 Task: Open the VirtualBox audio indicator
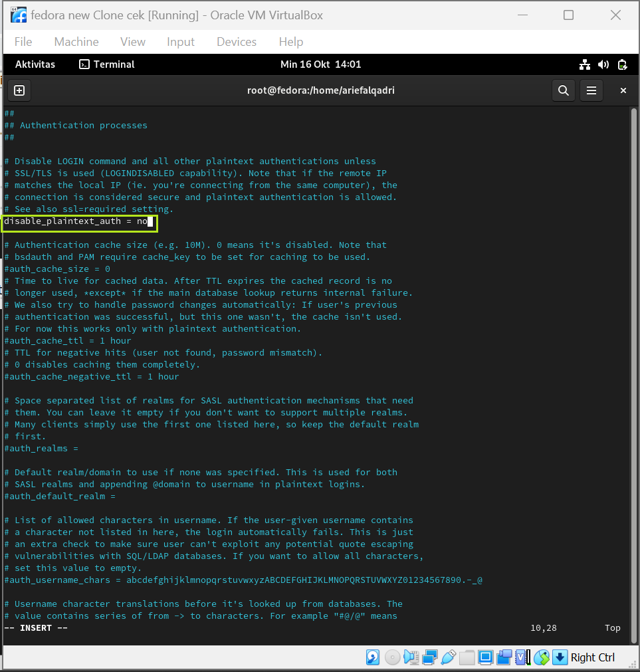click(411, 657)
